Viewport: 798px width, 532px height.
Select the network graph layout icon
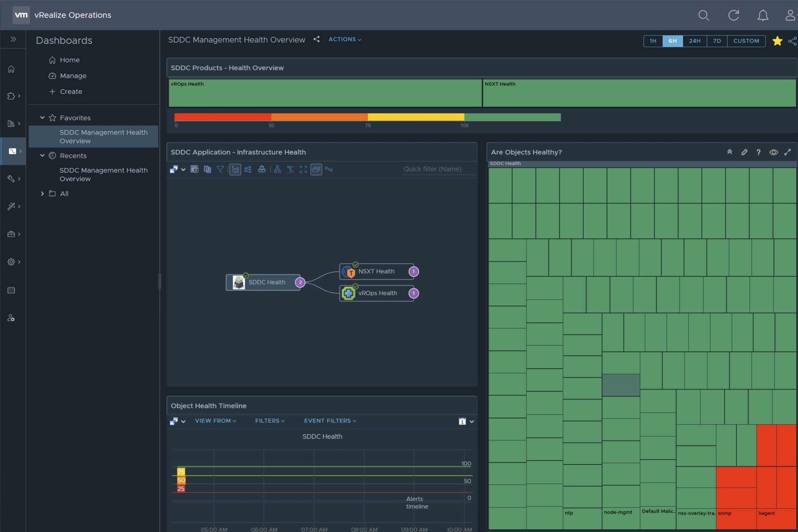pyautogui.click(x=248, y=170)
